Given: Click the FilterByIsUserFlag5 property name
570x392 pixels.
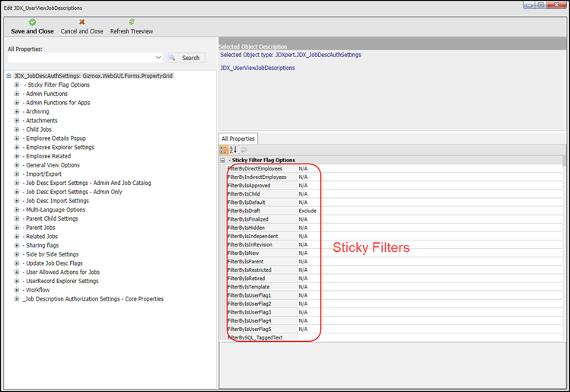Looking at the screenshot, I should (x=250, y=329).
